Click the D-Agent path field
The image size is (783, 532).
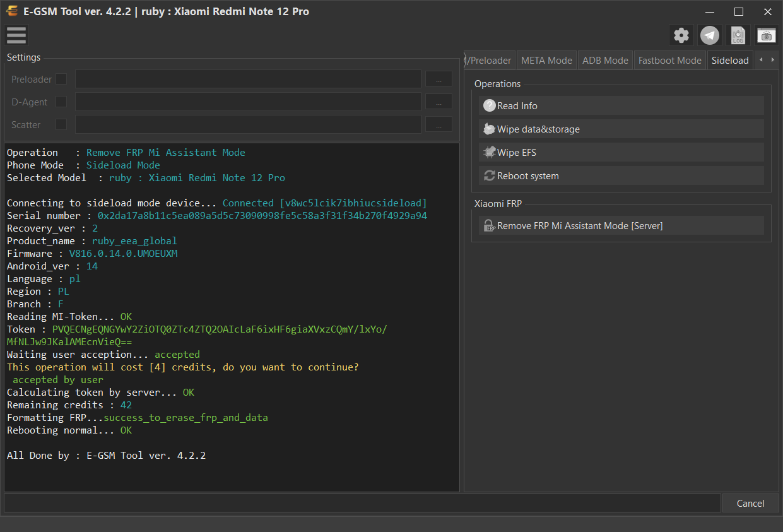coord(248,102)
